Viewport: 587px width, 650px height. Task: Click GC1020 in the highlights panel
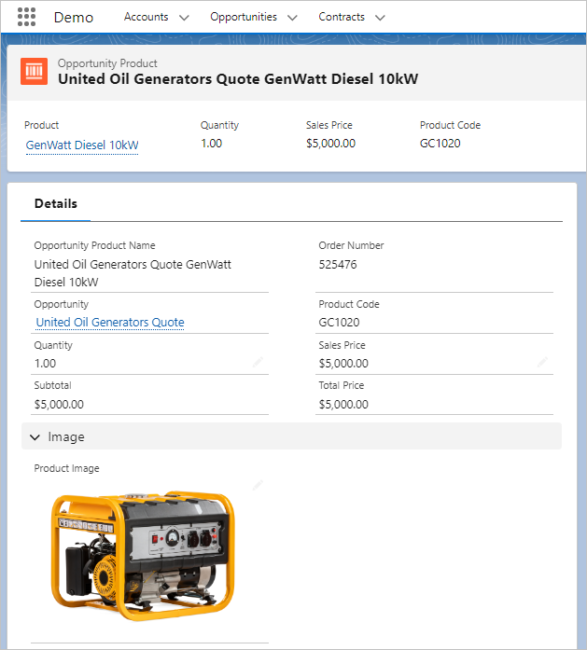[x=440, y=143]
